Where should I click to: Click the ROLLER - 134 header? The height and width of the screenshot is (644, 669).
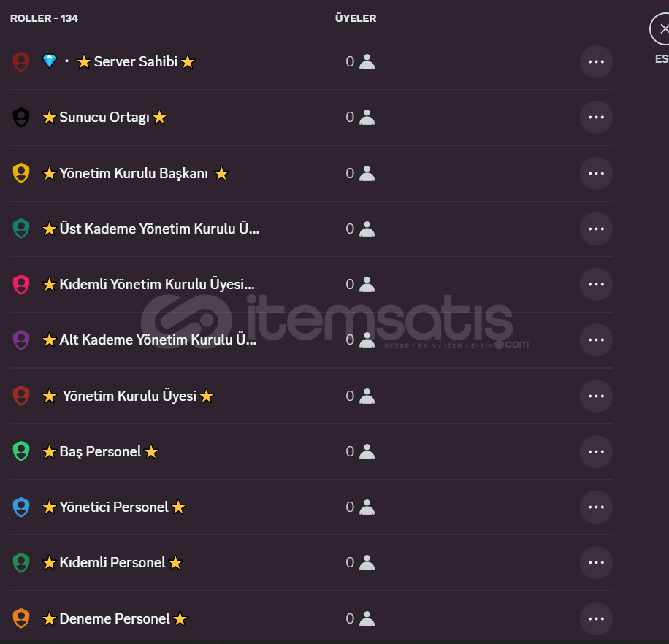pos(44,18)
